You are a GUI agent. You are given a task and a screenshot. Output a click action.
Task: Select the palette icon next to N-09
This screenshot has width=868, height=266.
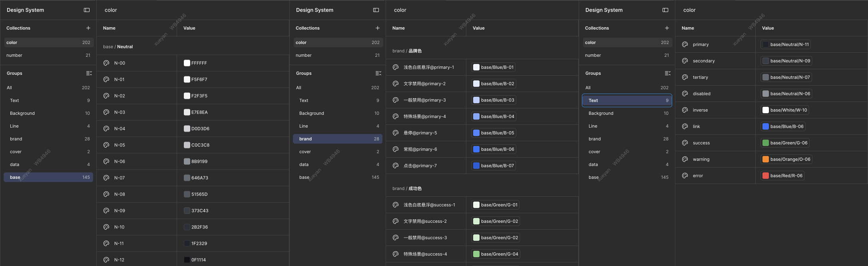click(x=106, y=211)
